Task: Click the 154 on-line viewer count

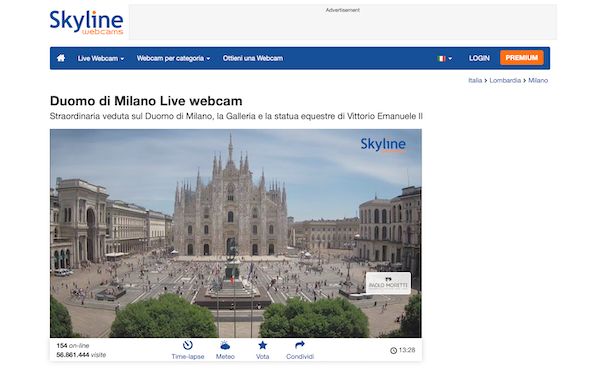Action: point(73,346)
